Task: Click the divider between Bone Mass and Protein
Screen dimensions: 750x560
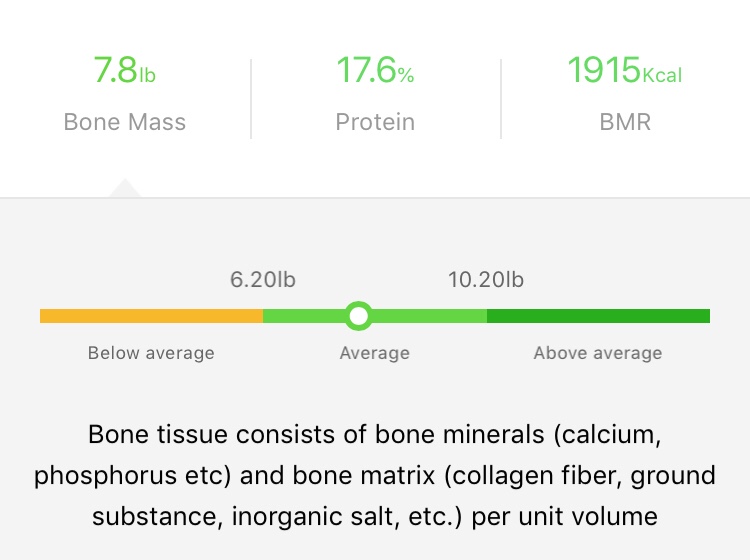Action: [251, 98]
